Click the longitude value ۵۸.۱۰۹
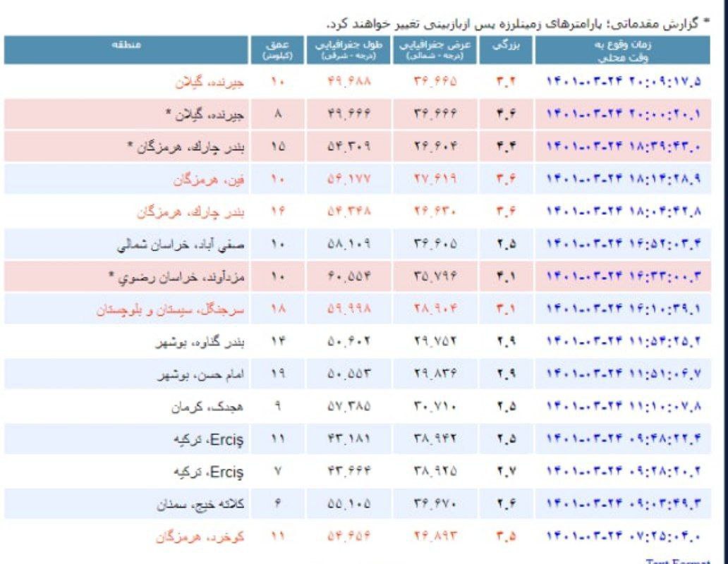The image size is (728, 564). (x=348, y=244)
